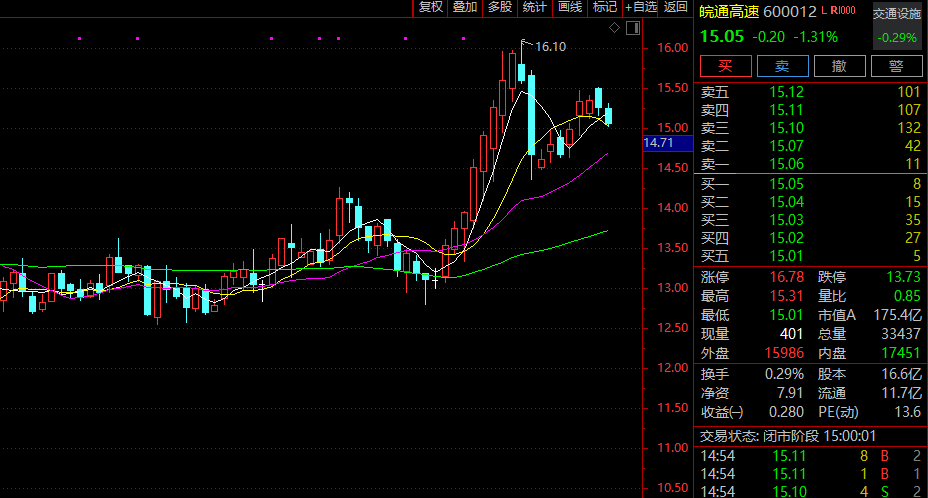
Task: Click the red 买 buy button
Action: click(x=724, y=67)
